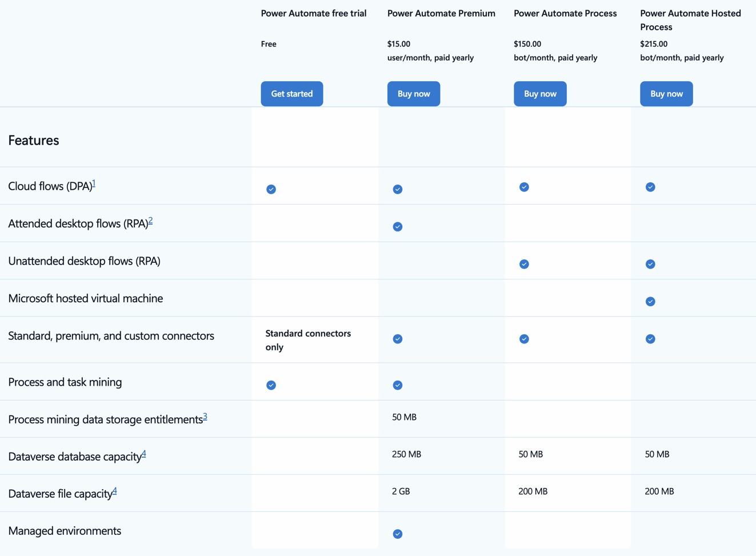
Task: Click the Get started button for free trial
Action: tap(292, 94)
